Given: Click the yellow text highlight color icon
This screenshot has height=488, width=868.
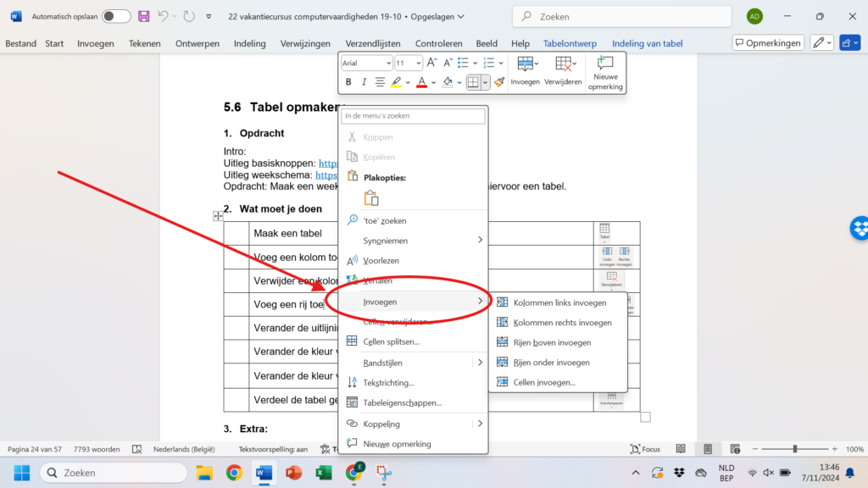Looking at the screenshot, I should click(396, 82).
